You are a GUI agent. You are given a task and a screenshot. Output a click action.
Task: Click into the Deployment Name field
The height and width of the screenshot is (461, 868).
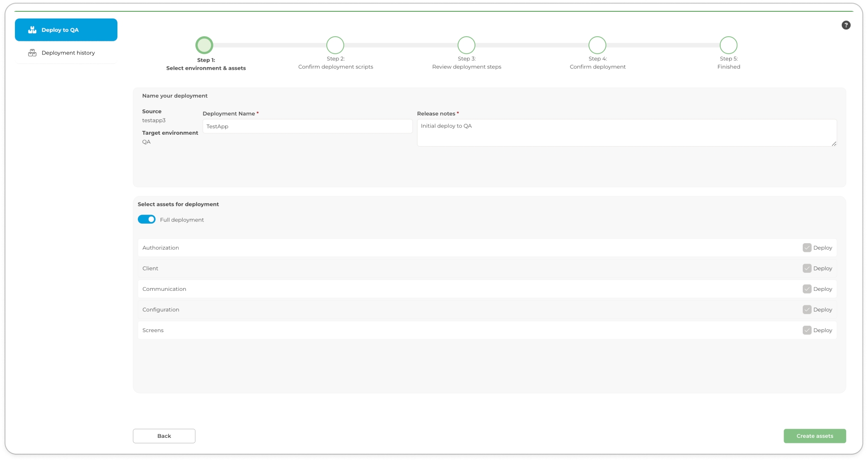307,127
